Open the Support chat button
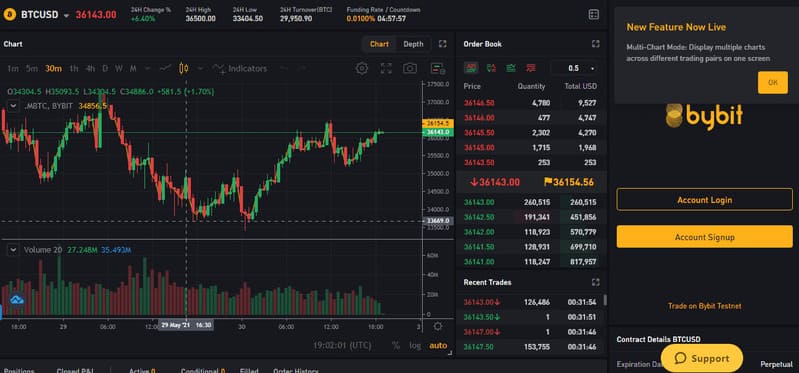This screenshot has width=799, height=373. (x=702, y=358)
